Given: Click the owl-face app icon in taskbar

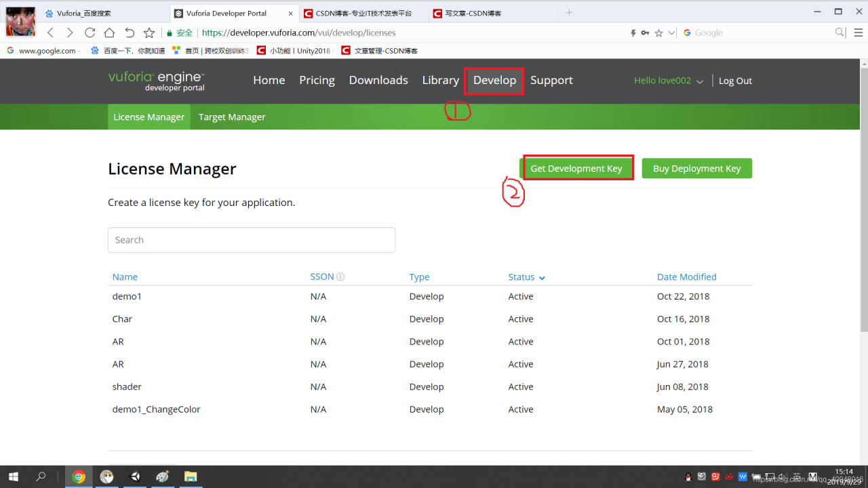Looking at the screenshot, I should point(106,476).
